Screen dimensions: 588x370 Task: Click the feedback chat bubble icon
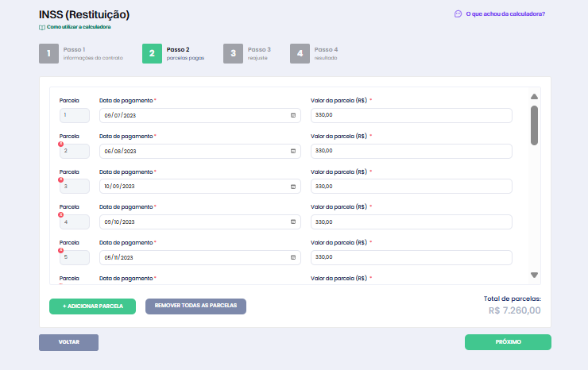[x=458, y=13]
